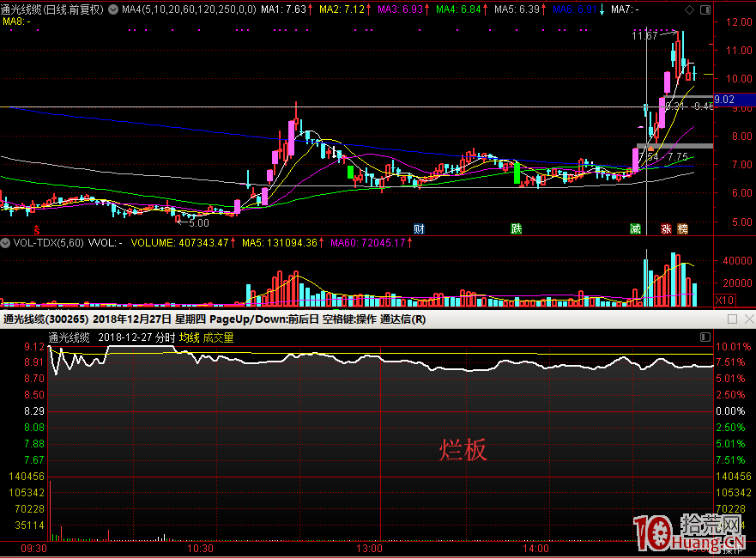Click the 40000 volume axis label
This screenshot has height=559, width=756.
click(737, 260)
